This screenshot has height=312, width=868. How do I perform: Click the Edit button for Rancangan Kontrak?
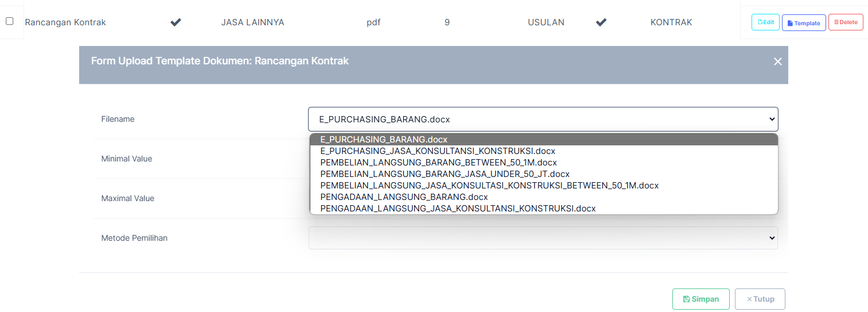tap(765, 22)
